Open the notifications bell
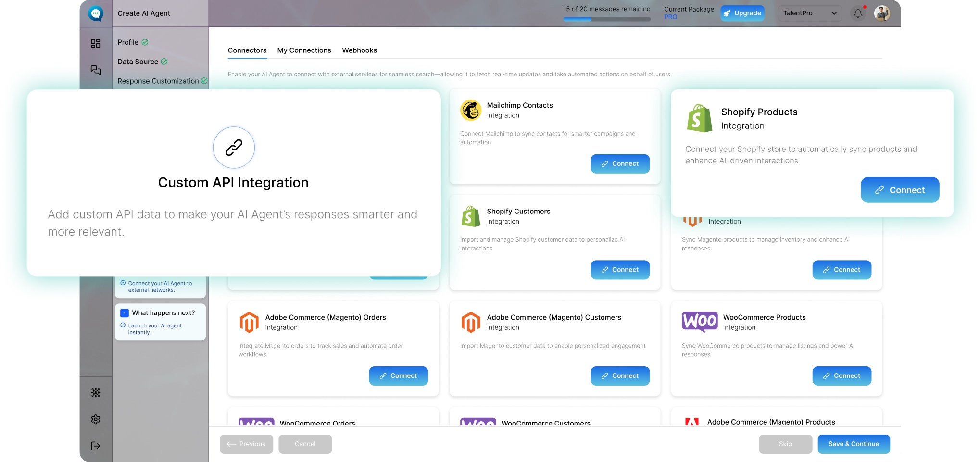 tap(858, 13)
